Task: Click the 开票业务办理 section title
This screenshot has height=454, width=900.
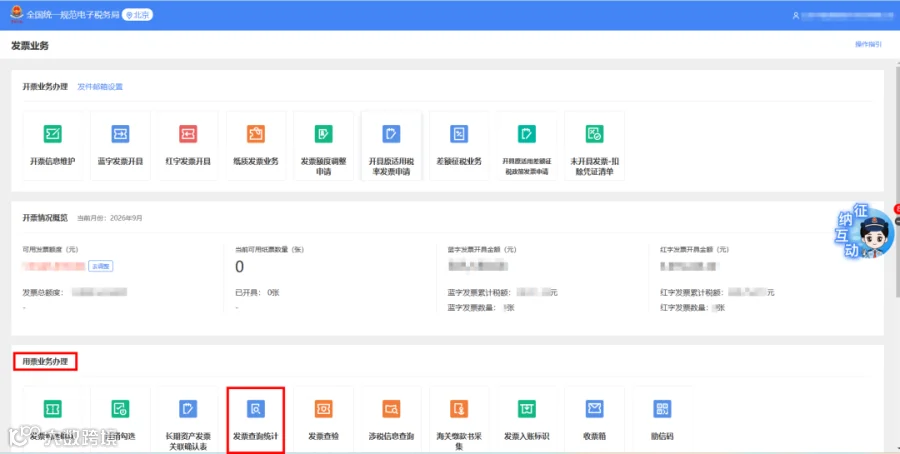Action: click(x=45, y=87)
